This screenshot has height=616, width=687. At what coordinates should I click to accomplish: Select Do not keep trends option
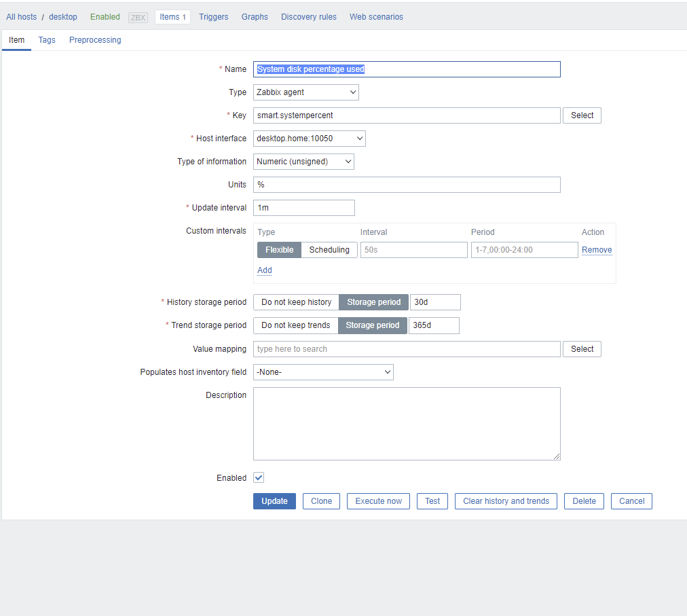[295, 325]
